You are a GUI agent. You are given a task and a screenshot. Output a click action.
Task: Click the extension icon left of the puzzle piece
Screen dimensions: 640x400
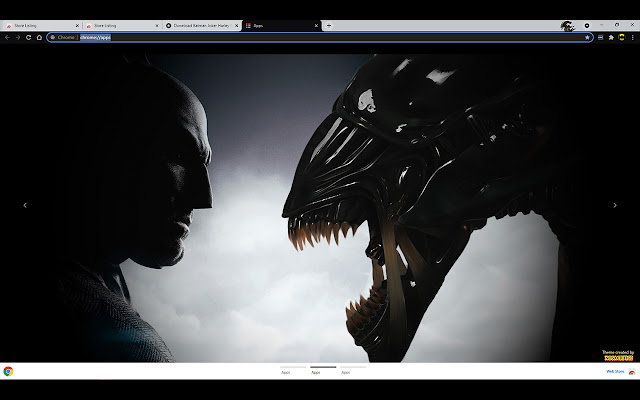(x=600, y=38)
